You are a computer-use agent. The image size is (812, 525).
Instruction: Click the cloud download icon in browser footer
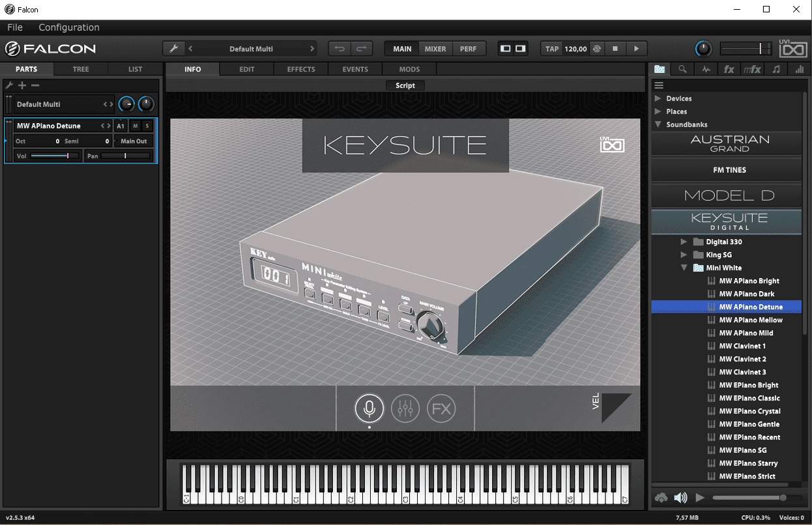click(x=661, y=498)
